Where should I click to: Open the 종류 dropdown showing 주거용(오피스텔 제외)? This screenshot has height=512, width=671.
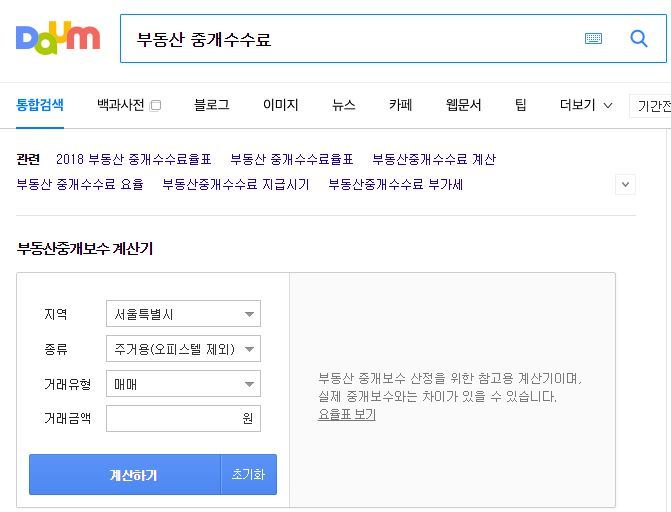click(183, 349)
